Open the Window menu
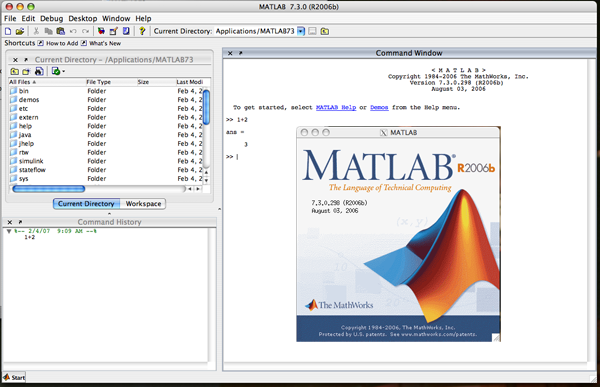This screenshot has height=387, width=600. coord(116,18)
